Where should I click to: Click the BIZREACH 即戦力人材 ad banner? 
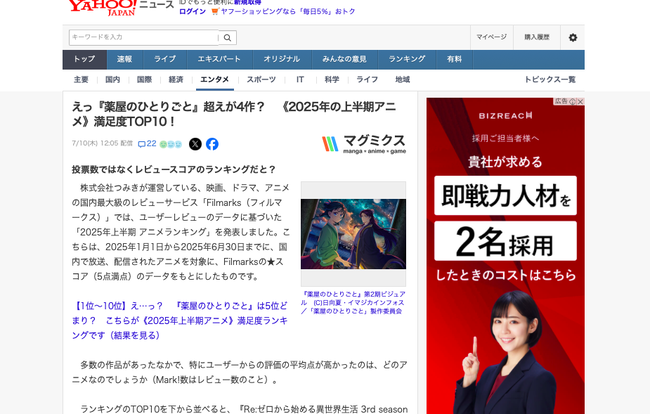[x=505, y=256]
